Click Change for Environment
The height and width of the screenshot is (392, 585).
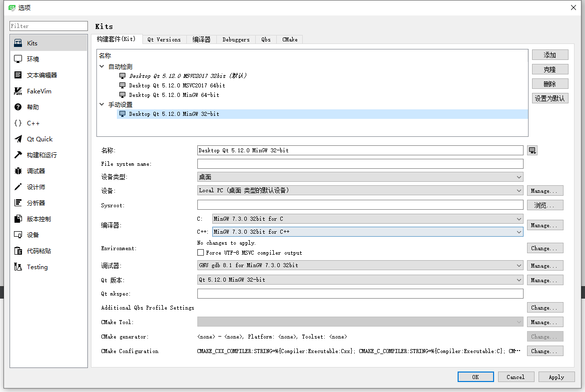coord(545,248)
